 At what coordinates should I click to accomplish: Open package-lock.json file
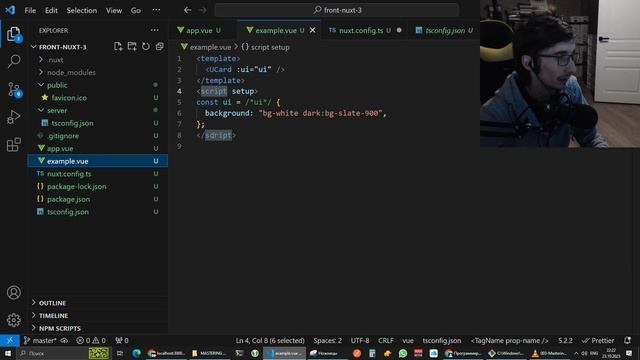pos(76,186)
